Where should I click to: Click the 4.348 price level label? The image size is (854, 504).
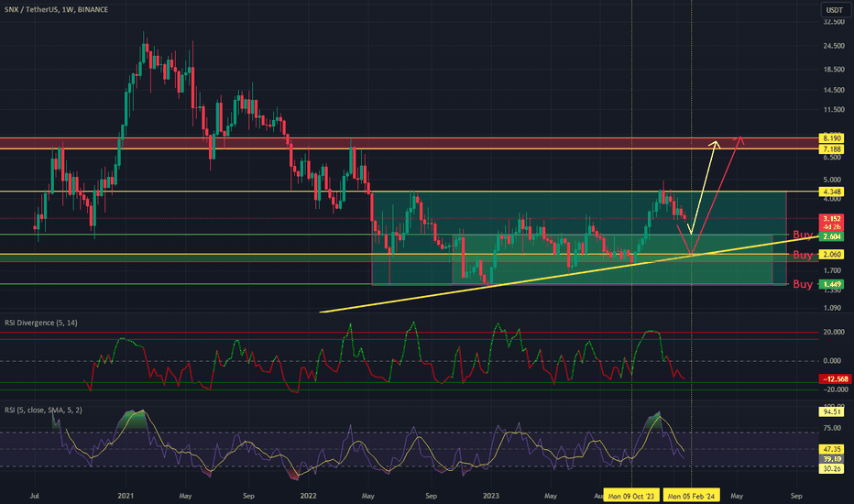[x=832, y=192]
